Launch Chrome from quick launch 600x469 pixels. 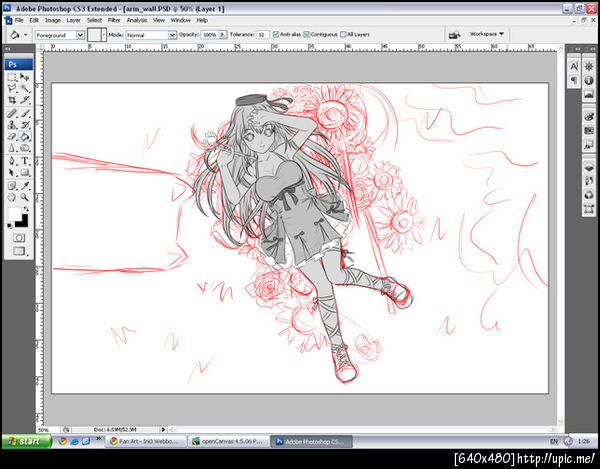coord(62,441)
